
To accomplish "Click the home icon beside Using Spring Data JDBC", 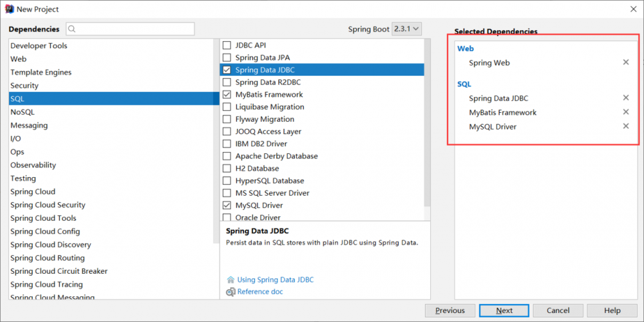I will (x=231, y=280).
